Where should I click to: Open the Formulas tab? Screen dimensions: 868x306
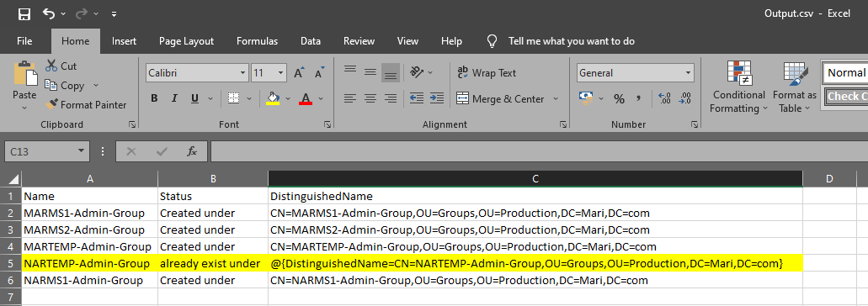click(x=258, y=41)
